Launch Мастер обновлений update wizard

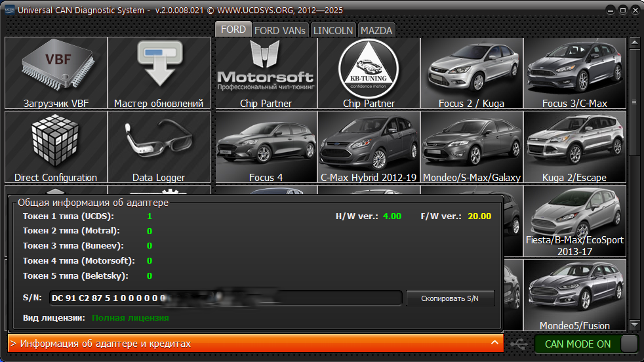pyautogui.click(x=159, y=73)
